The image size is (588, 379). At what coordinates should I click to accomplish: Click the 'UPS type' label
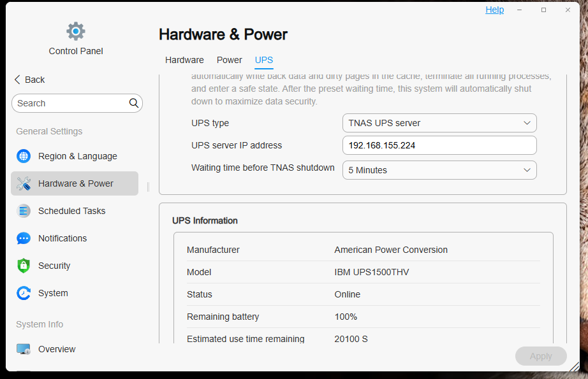click(210, 123)
